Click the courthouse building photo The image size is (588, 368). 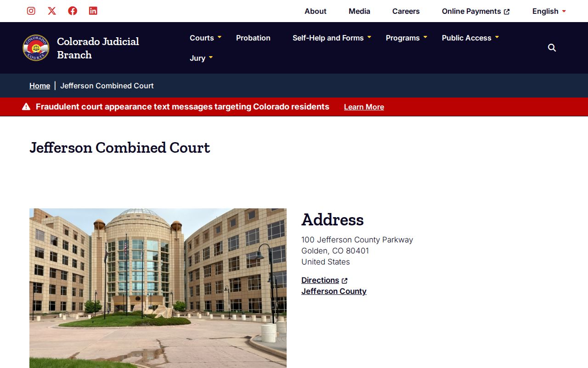click(158, 288)
